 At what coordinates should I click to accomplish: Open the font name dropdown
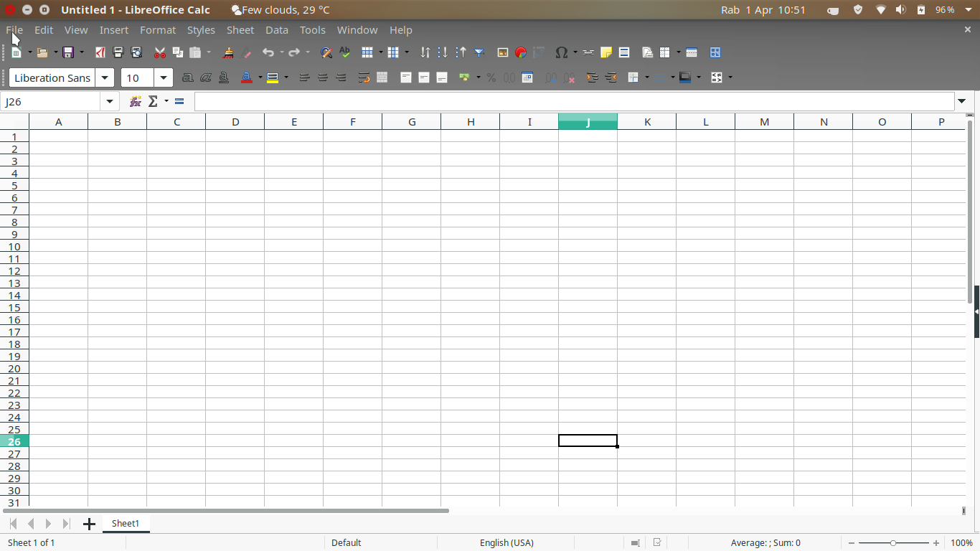click(x=105, y=77)
